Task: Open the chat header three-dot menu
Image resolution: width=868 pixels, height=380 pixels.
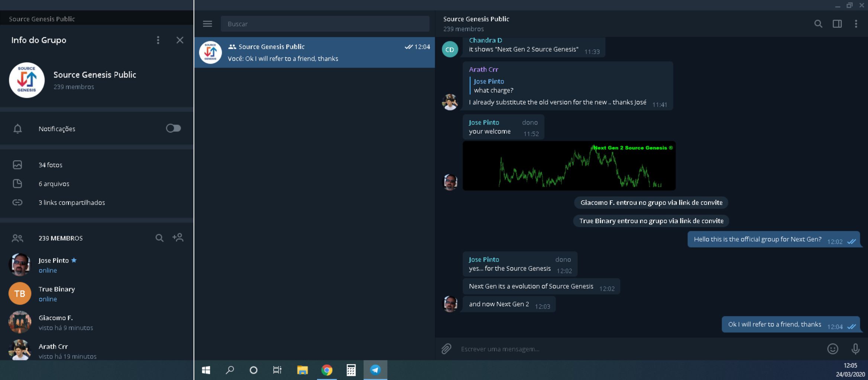Action: point(856,24)
